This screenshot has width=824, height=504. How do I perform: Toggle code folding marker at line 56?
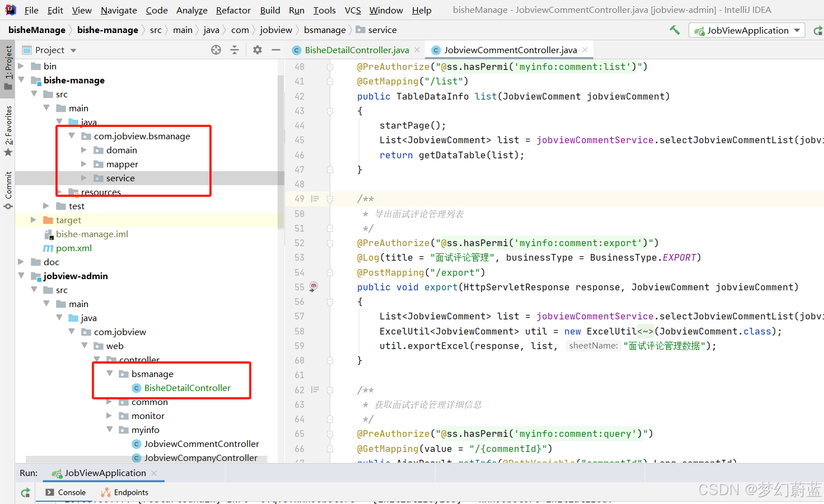pos(330,302)
